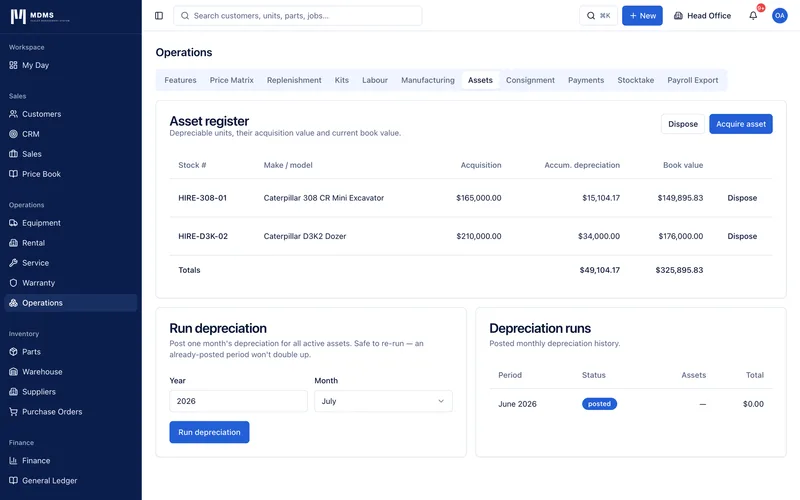
Task: Select the Caterpillar 308 CR Mini Excavator cell
Action: (323, 198)
